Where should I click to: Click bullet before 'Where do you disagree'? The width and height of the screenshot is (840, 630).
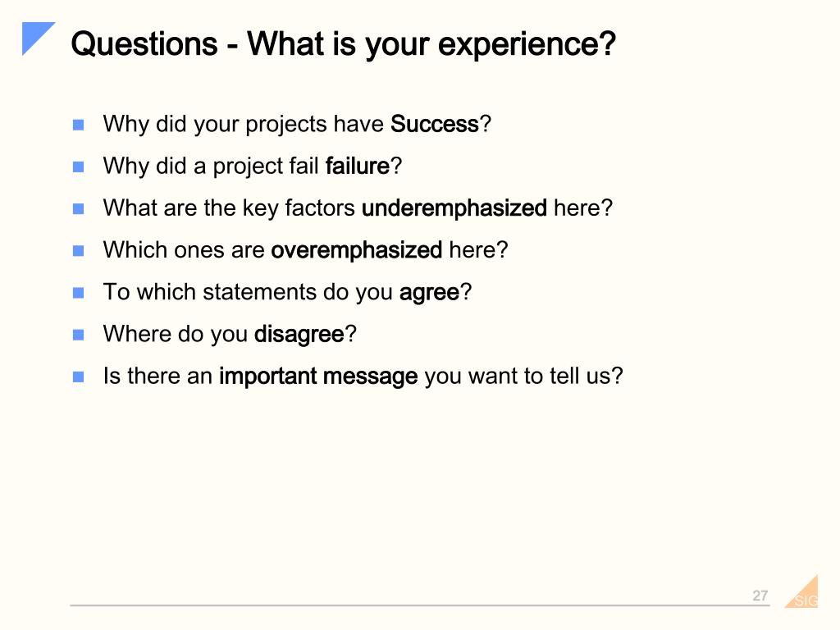point(78,335)
